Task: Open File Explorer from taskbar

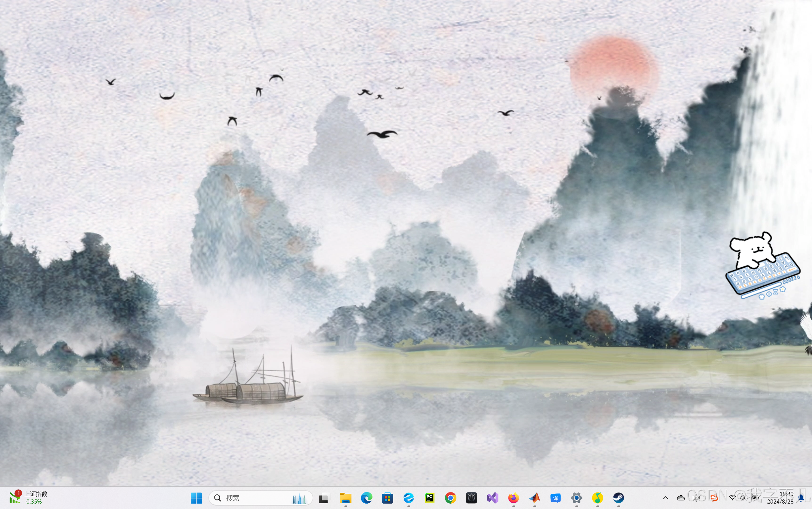Action: pyautogui.click(x=345, y=498)
